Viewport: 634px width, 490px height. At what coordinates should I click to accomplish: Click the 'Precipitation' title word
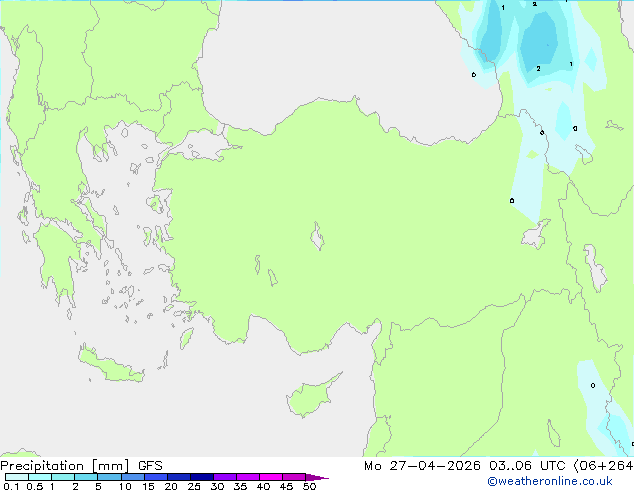pos(42,466)
